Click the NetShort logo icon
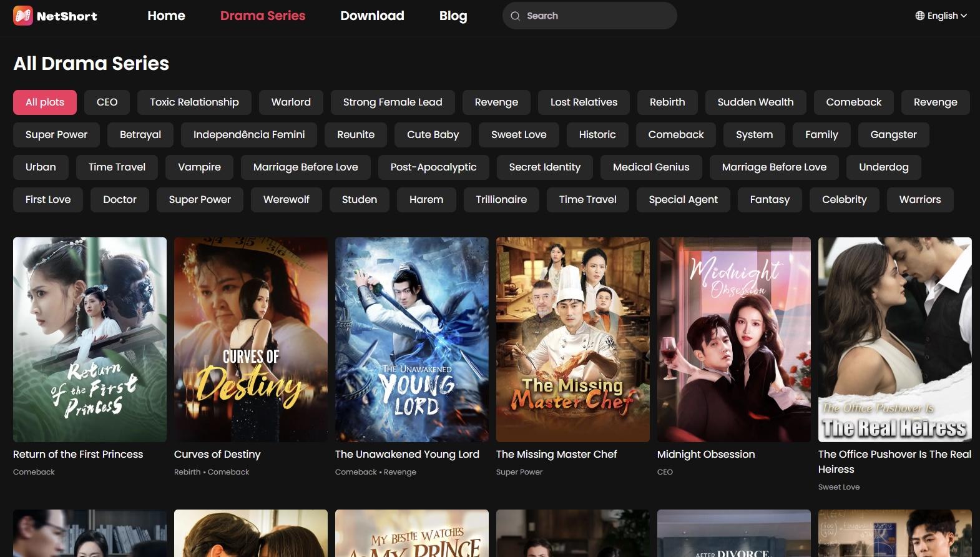The width and height of the screenshot is (980, 557). pos(23,16)
